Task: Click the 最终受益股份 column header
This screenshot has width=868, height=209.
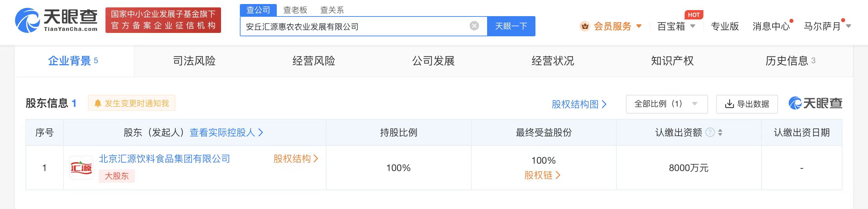Action: (544, 132)
